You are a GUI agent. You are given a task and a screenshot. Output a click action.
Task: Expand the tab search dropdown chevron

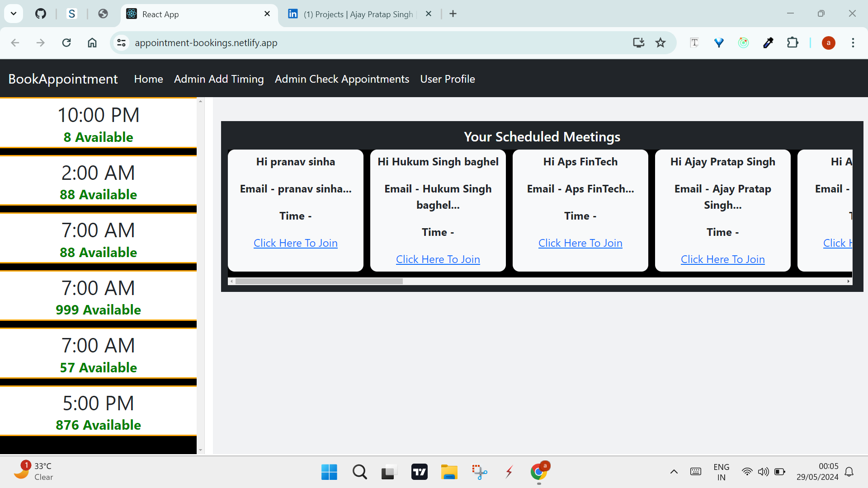14,14
